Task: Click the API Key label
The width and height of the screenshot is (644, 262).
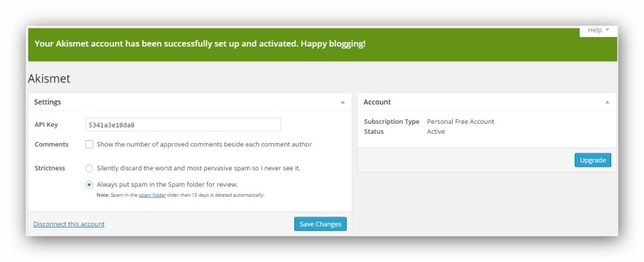Action: coord(46,124)
